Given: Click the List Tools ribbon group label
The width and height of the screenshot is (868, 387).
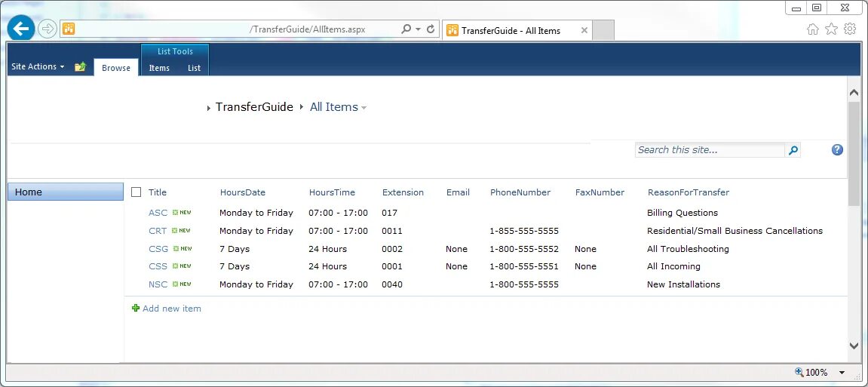Looking at the screenshot, I should coord(175,51).
